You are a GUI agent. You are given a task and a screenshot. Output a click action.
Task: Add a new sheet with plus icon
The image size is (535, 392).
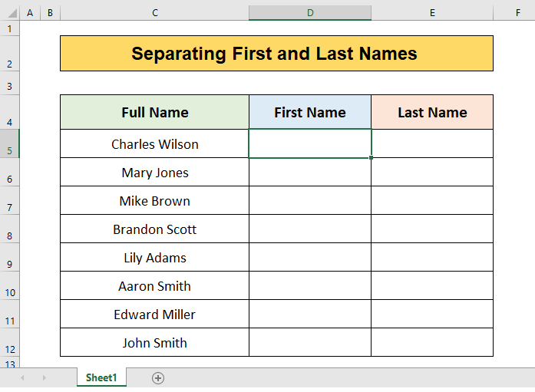click(158, 377)
